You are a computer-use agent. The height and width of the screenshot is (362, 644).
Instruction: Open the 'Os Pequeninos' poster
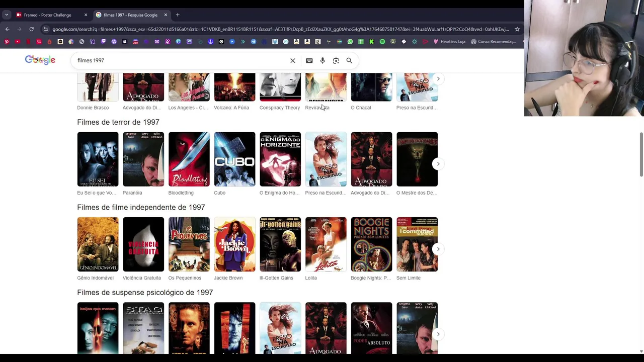point(189,244)
